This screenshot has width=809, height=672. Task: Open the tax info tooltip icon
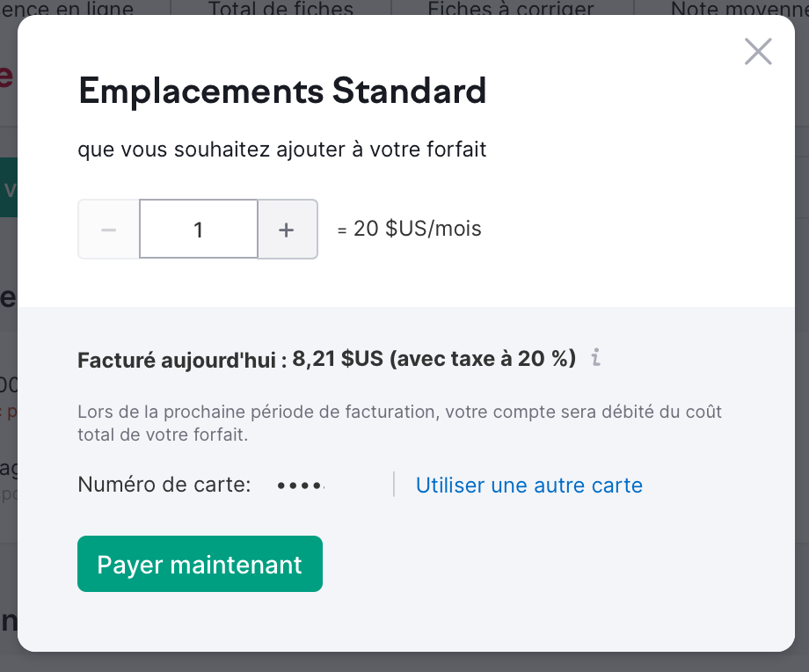[595, 358]
